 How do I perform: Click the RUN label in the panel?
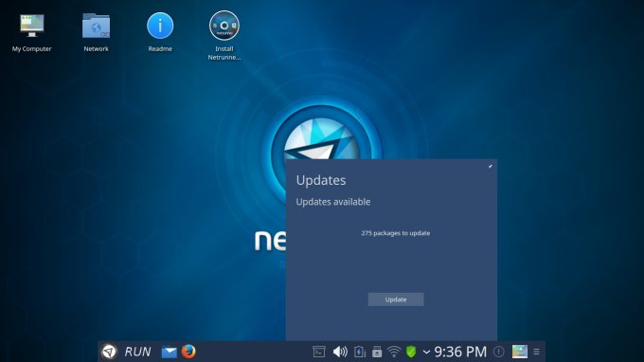(x=137, y=352)
